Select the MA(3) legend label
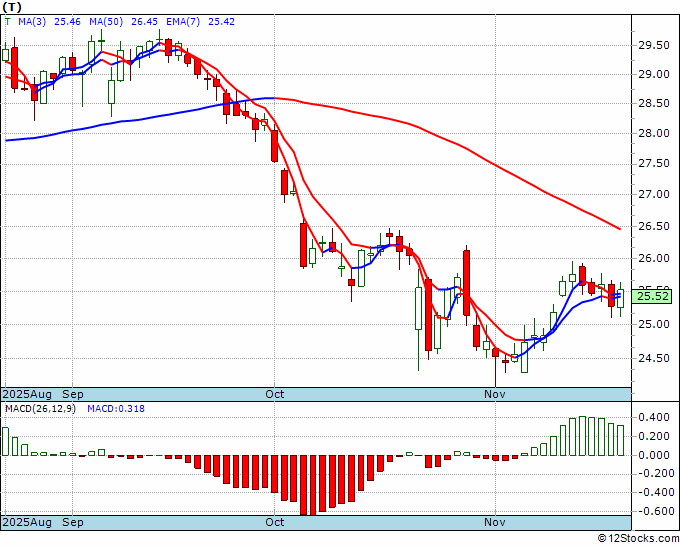Screen dimensions: 680x546 click(32, 22)
